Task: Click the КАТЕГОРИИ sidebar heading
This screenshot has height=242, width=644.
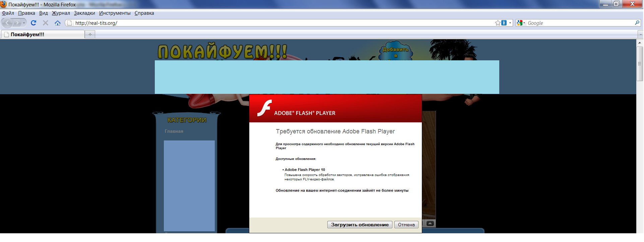Action: coord(187,120)
